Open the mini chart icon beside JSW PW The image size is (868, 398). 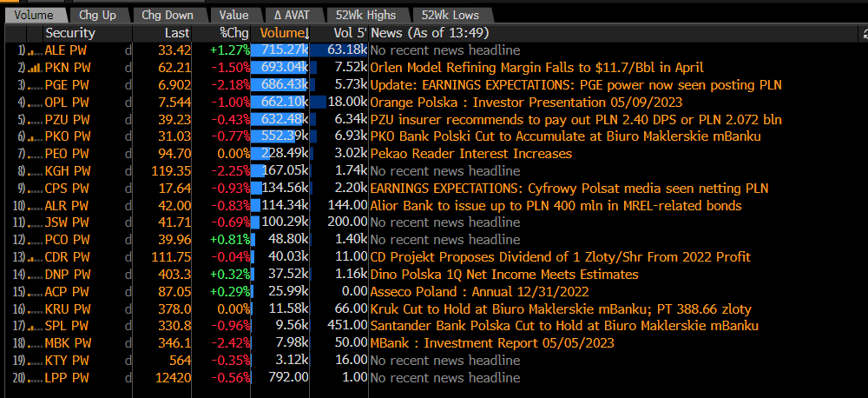35,223
